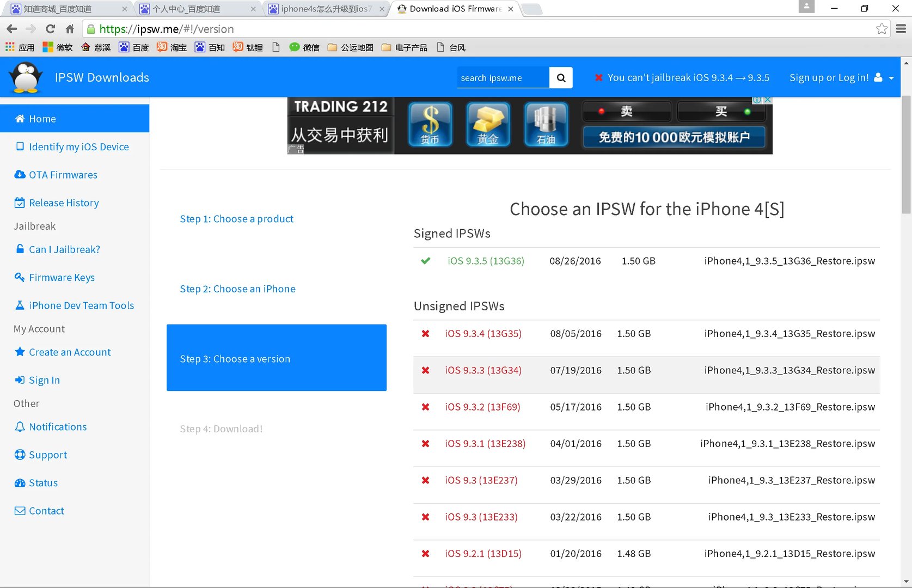
Task: Open the Chrome hamburger menu
Action: click(901, 29)
